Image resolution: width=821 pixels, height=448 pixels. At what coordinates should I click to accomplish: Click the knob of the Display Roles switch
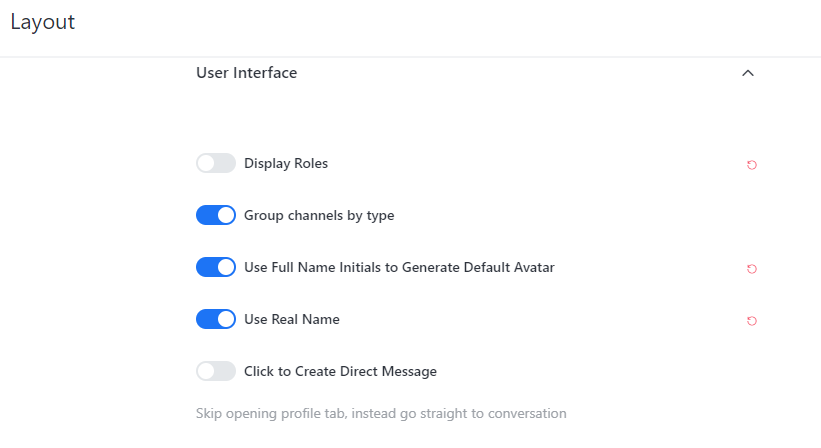pos(206,163)
